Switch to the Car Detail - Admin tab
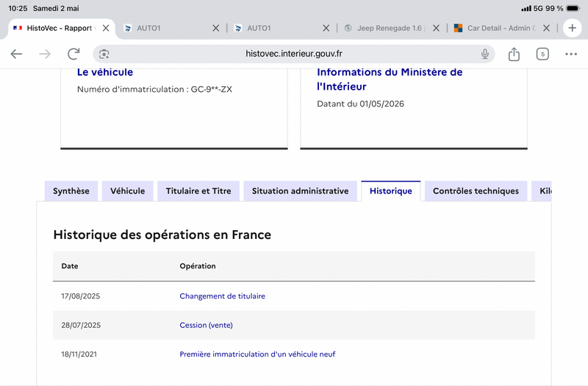 (495, 28)
